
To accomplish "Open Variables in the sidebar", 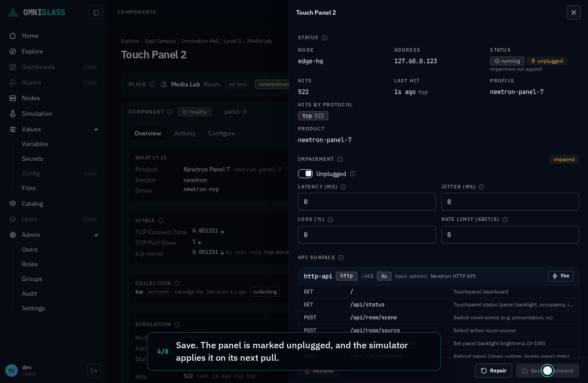I will click(35, 144).
